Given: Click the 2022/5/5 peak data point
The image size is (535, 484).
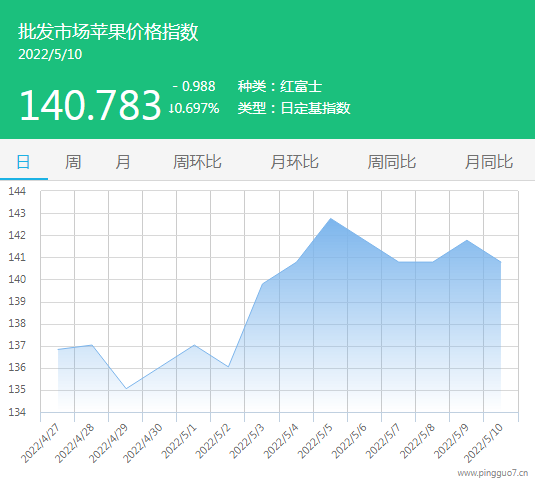Looking at the screenshot, I should (330, 218).
